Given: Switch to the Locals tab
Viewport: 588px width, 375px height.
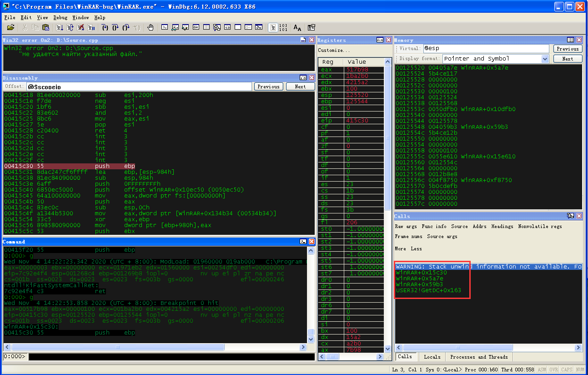Looking at the screenshot, I should 432,357.
